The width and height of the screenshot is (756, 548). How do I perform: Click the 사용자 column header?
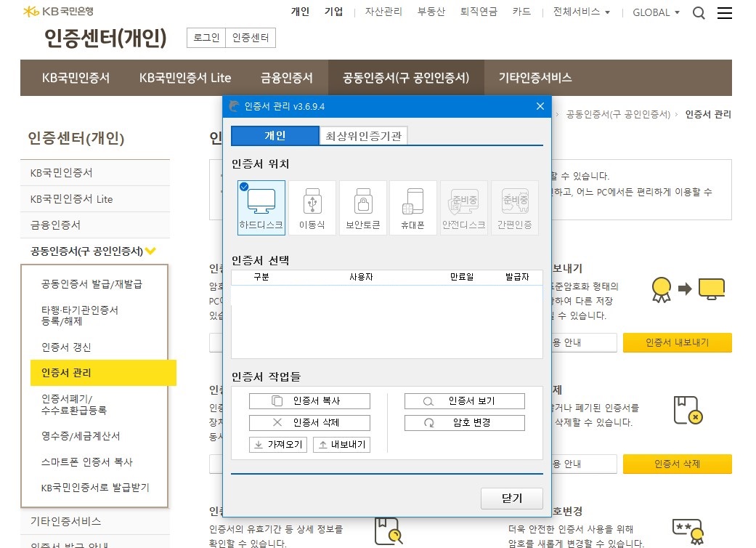361,277
